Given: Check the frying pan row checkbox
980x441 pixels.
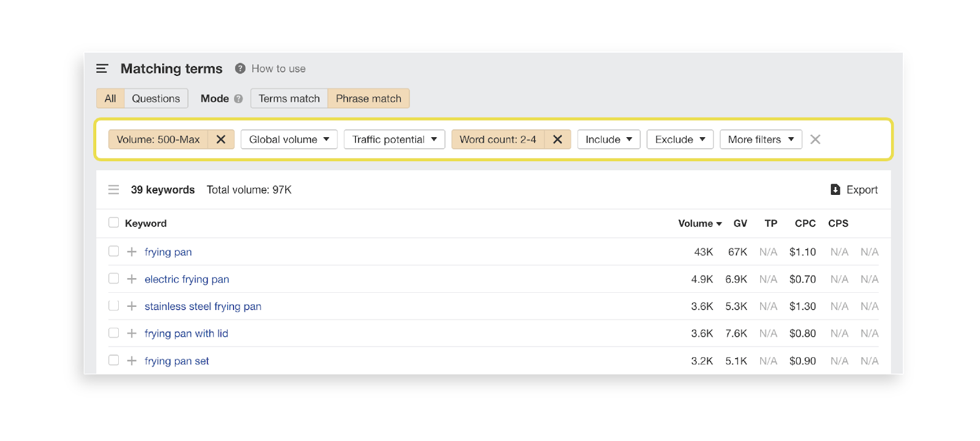Looking at the screenshot, I should pyautogui.click(x=113, y=251).
